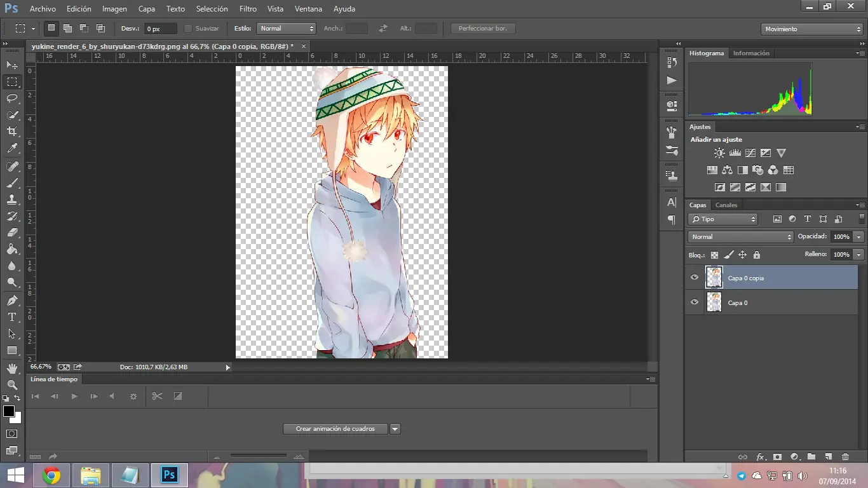
Task: Close the yukine_render document tab
Action: coord(304,46)
